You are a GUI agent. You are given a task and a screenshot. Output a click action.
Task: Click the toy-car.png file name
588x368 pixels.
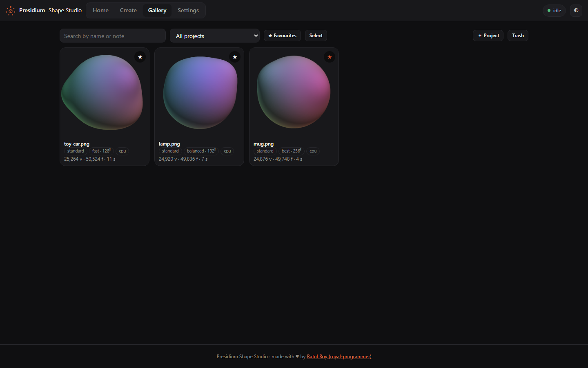(x=77, y=144)
